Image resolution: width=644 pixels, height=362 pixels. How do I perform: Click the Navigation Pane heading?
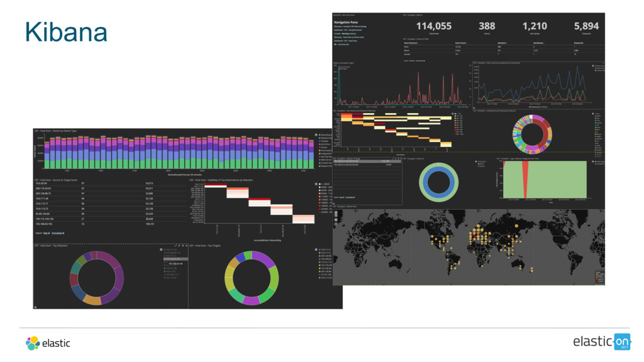pos(346,22)
